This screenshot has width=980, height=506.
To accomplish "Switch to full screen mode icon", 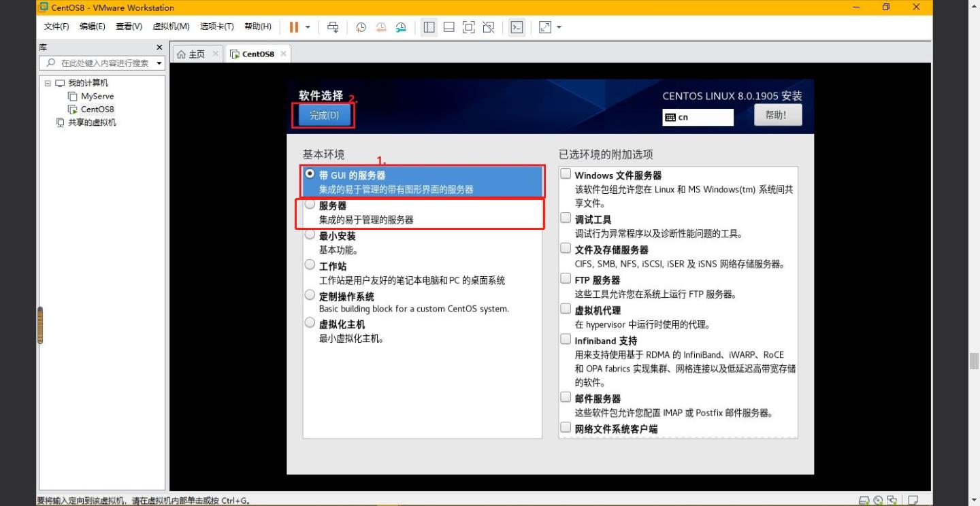I will pos(468,27).
